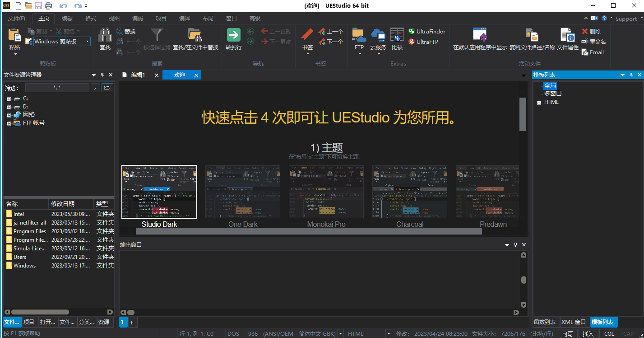
Task: Click the 比较 compare icon
Action: coord(397,35)
